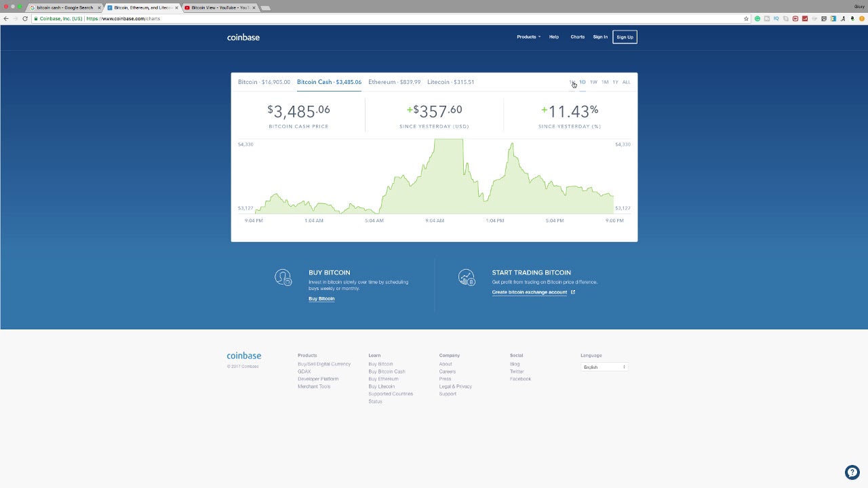Click Sign In in the header
The width and height of the screenshot is (868, 488).
pos(600,37)
